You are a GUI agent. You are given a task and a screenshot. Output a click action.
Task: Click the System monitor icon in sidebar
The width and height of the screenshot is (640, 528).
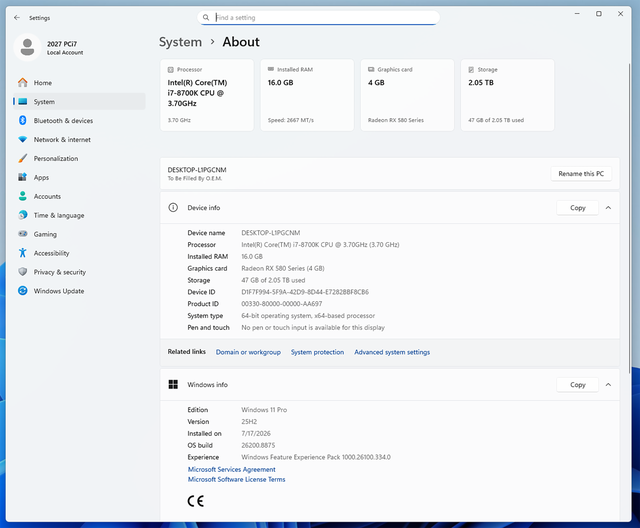pos(23,102)
